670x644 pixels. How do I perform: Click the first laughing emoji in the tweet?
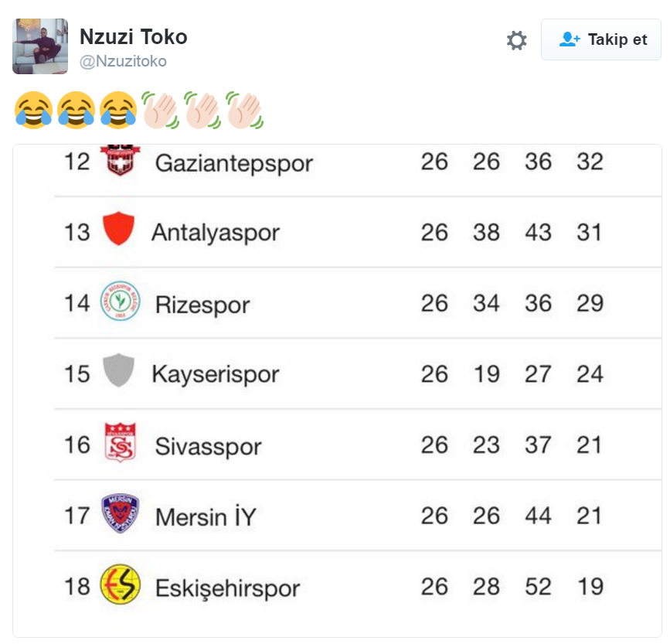pyautogui.click(x=33, y=110)
